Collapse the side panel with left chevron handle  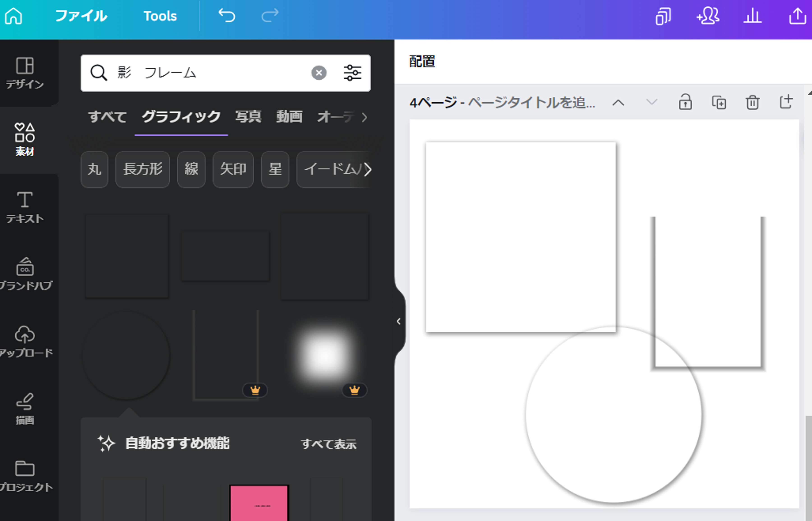[399, 321]
